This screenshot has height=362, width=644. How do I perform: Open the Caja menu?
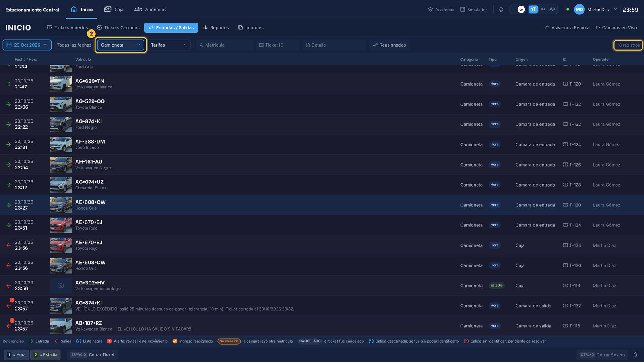tap(114, 10)
